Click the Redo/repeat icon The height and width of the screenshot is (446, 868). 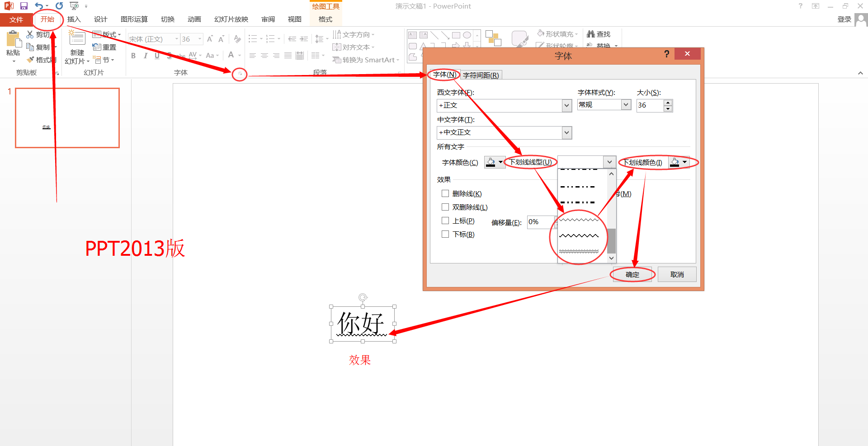[x=59, y=6]
